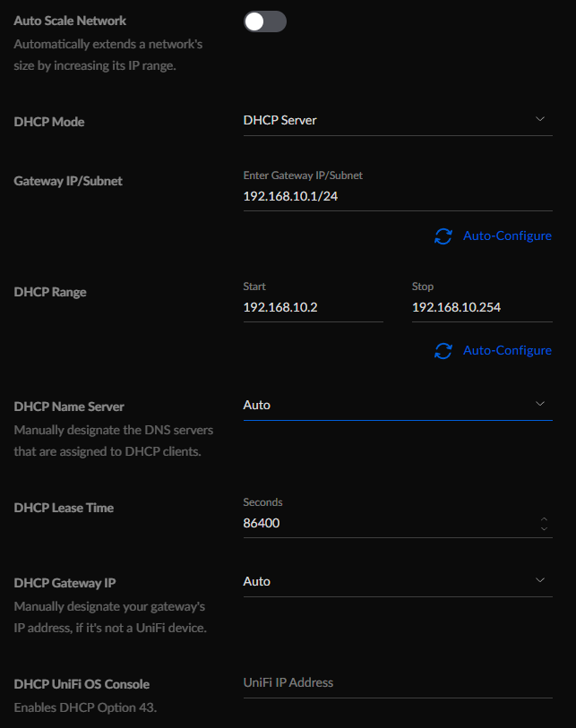Image resolution: width=576 pixels, height=728 pixels.
Task: Click the UniFi IP Address input field
Action: (398, 683)
